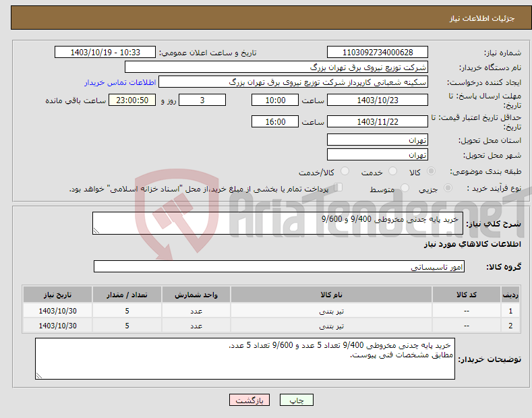The width and height of the screenshot is (532, 418).
Task: Click the تعداد / مقدار column header
Action: pos(127,295)
